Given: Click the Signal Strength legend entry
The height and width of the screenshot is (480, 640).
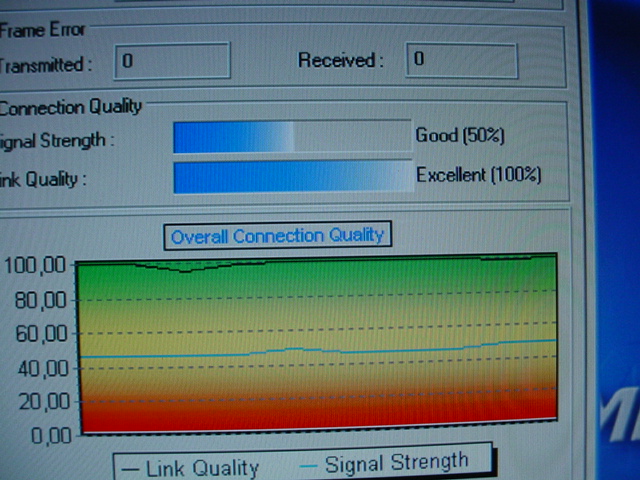Looking at the screenshot, I should (384, 463).
